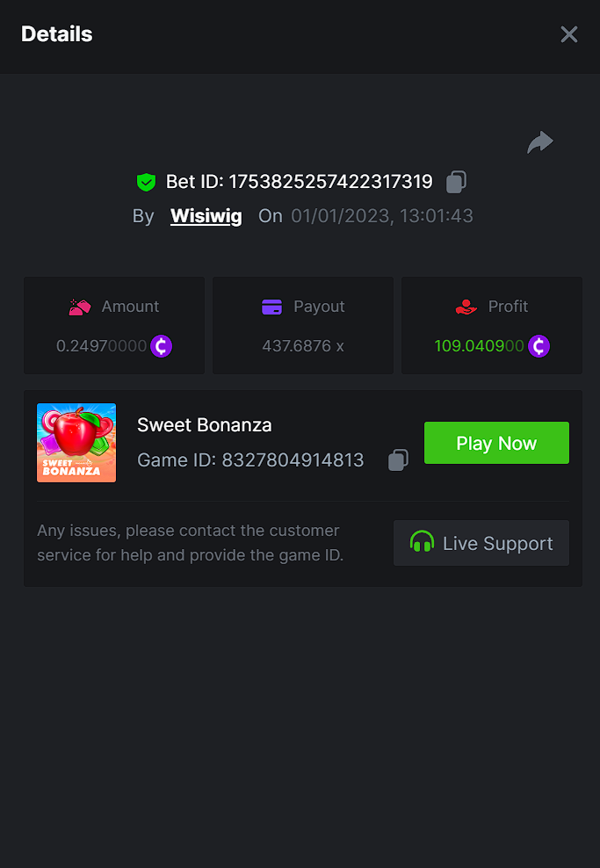Click the Sweet Bonanza game title
Screen dimensions: 600x868
coord(205,425)
